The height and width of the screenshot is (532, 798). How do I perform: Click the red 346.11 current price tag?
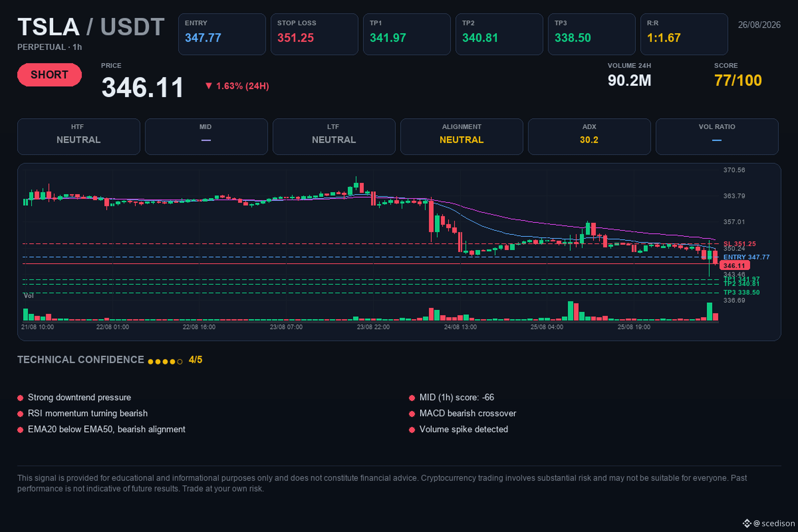coord(734,266)
